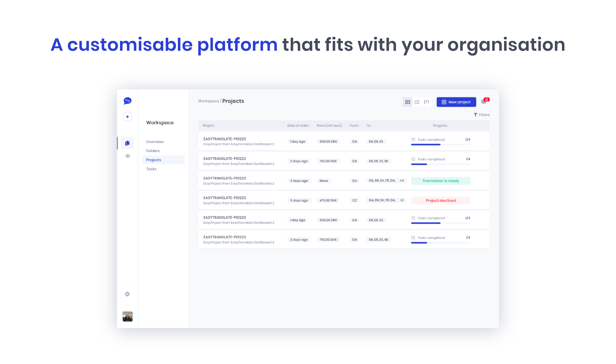Click the From: column header
The height and width of the screenshot is (364, 616).
click(354, 126)
